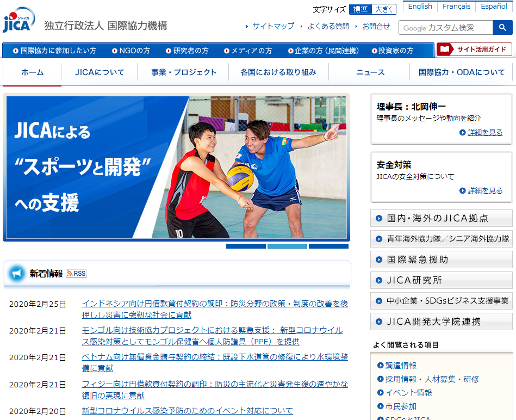
Task: Switch language to Français
Action: click(456, 6)
